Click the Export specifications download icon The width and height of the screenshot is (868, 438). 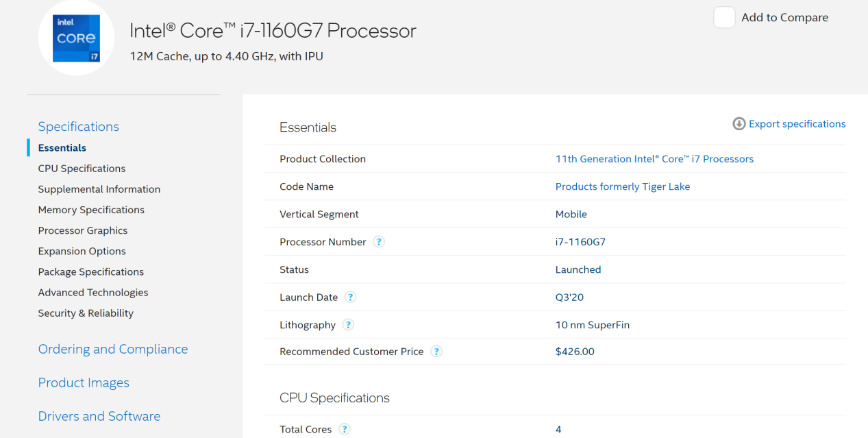tap(739, 124)
